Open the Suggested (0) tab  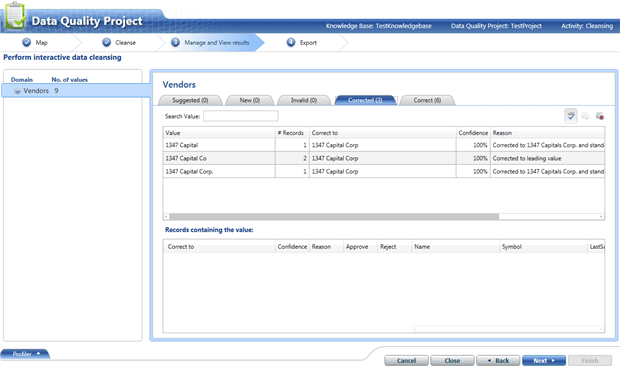pyautogui.click(x=190, y=100)
